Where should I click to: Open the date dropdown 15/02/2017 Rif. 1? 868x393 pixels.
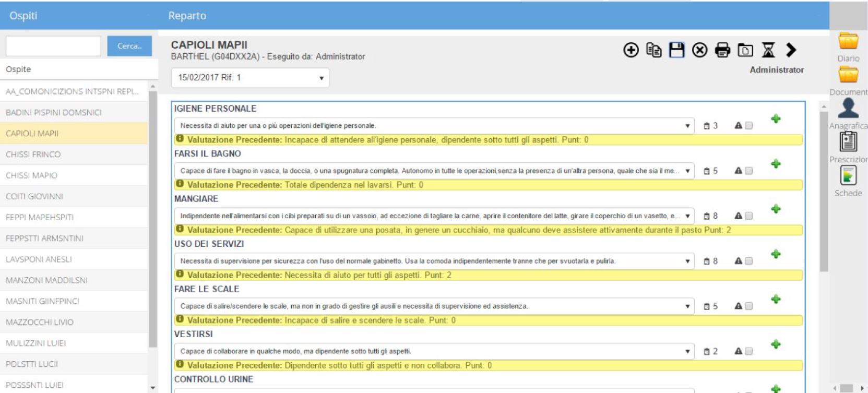pos(251,78)
